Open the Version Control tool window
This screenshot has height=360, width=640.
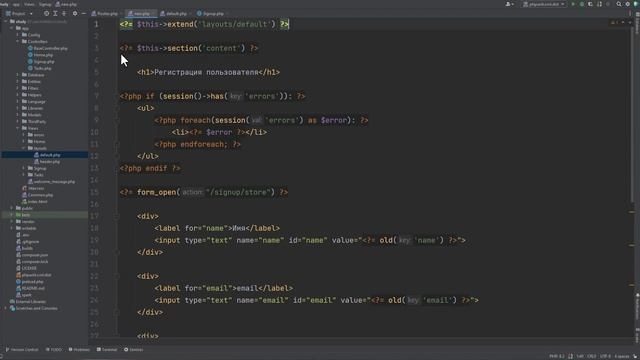(22, 349)
